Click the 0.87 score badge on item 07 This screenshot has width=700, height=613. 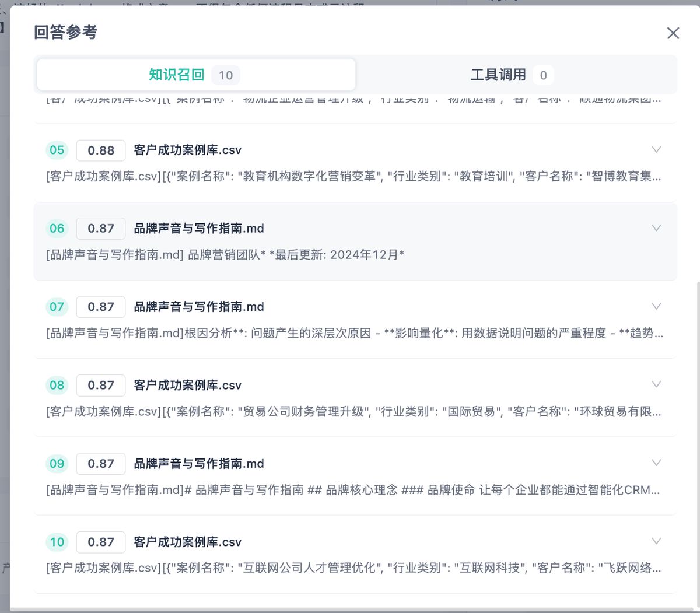coord(100,306)
